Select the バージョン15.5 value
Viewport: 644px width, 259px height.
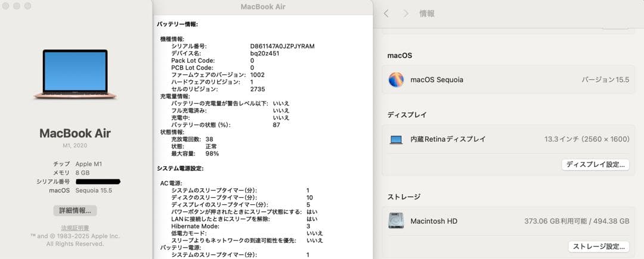605,80
